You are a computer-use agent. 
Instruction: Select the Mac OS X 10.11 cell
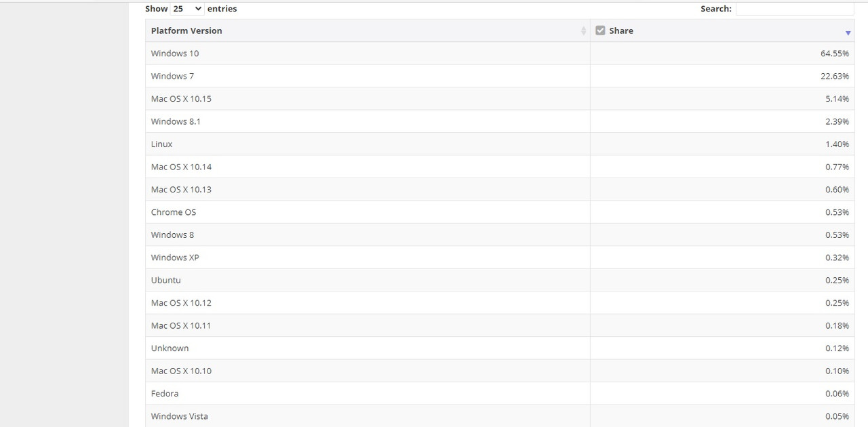coord(368,326)
